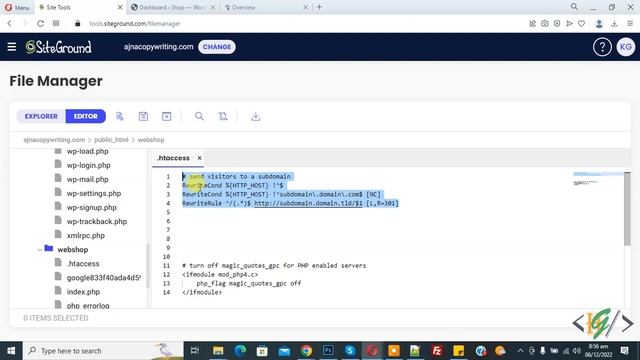Screen dimensions: 640x360
Task: Select the google833f40ada4d5 file
Action: coord(103,278)
